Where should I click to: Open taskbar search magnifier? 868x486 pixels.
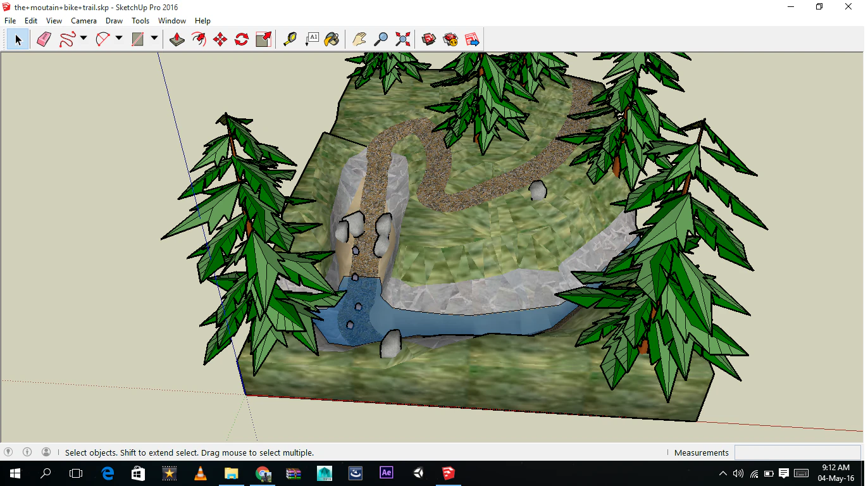(x=46, y=473)
